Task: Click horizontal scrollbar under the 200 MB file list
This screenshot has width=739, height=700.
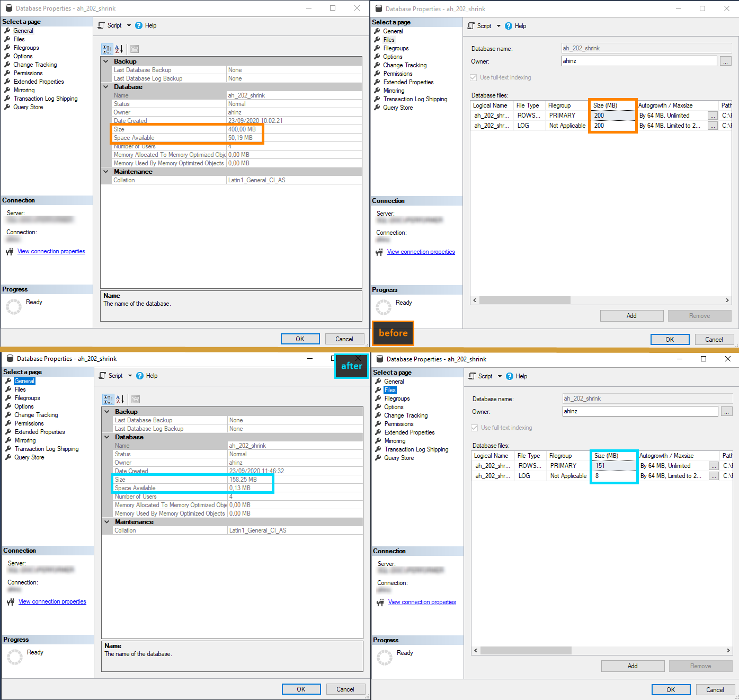Action: point(524,300)
